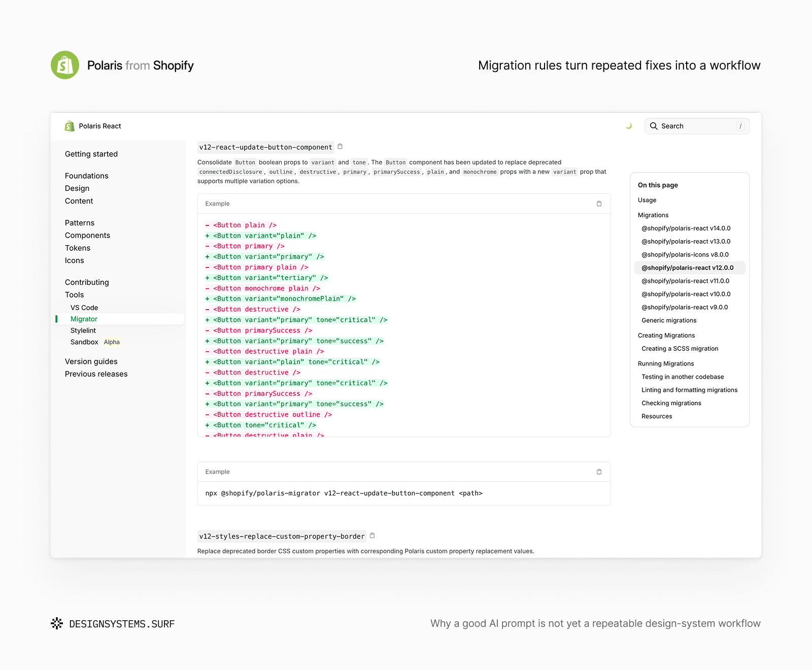Click v12-react-update-button-component heading
The height and width of the screenshot is (670, 812).
point(266,147)
